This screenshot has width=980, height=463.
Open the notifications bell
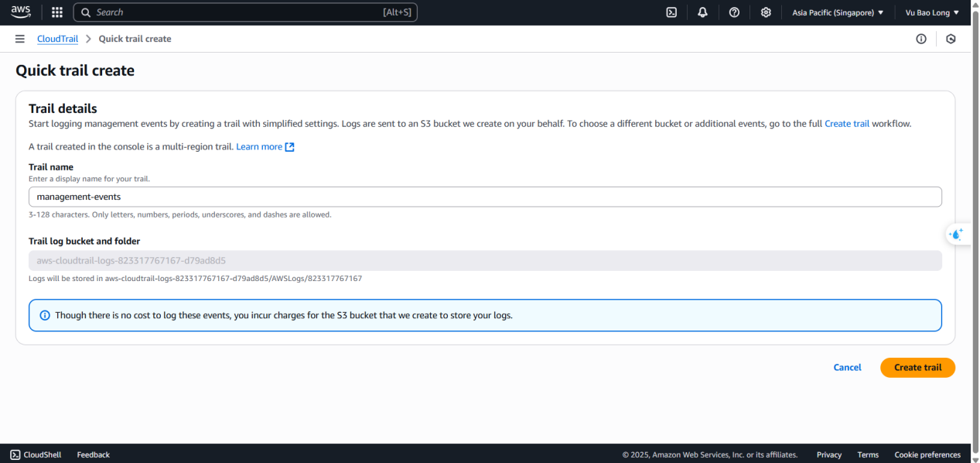[702, 12]
